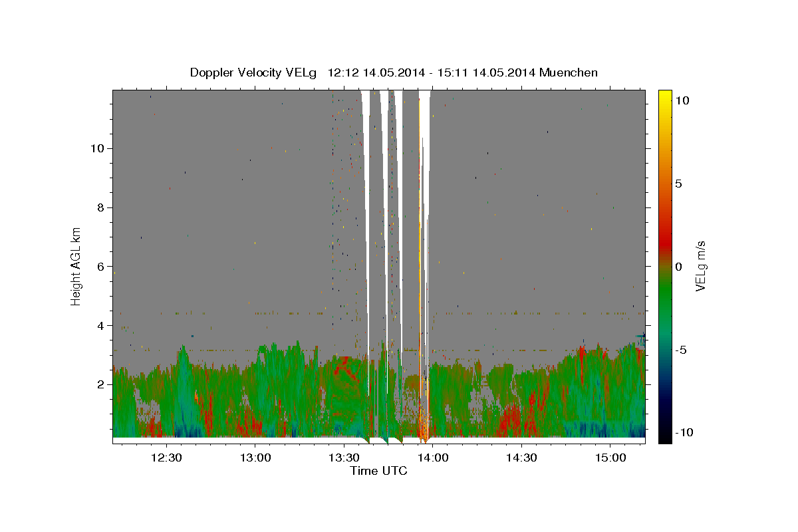Click the '14:30' time axis label
Screen dimensions: 798x532
(x=522, y=458)
